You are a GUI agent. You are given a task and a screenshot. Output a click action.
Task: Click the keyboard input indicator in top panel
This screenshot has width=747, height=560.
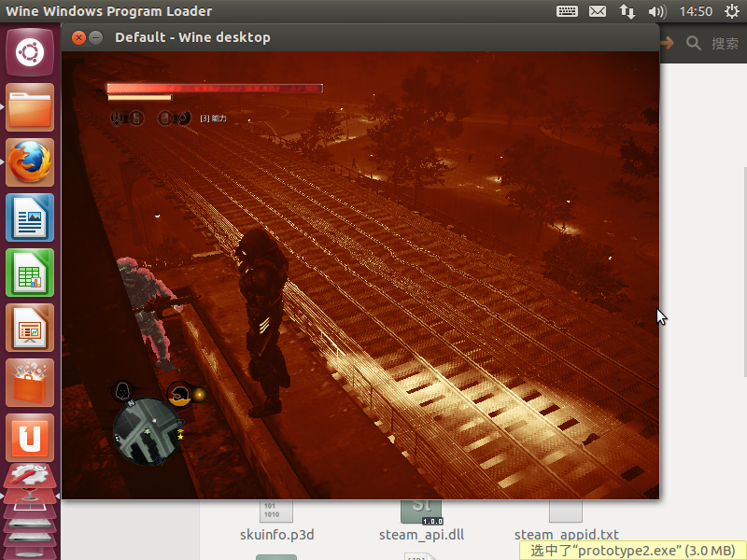(x=567, y=11)
